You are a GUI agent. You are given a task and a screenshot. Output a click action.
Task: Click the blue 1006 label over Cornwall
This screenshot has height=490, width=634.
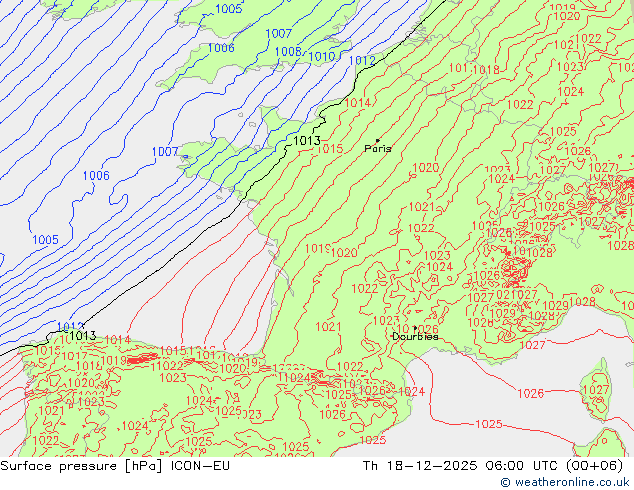(221, 48)
